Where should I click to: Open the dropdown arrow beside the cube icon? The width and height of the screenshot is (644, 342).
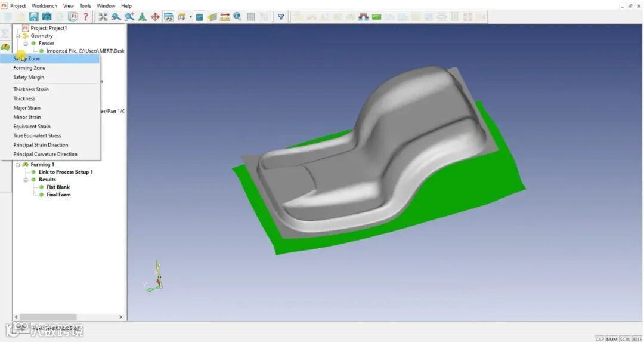191,17
